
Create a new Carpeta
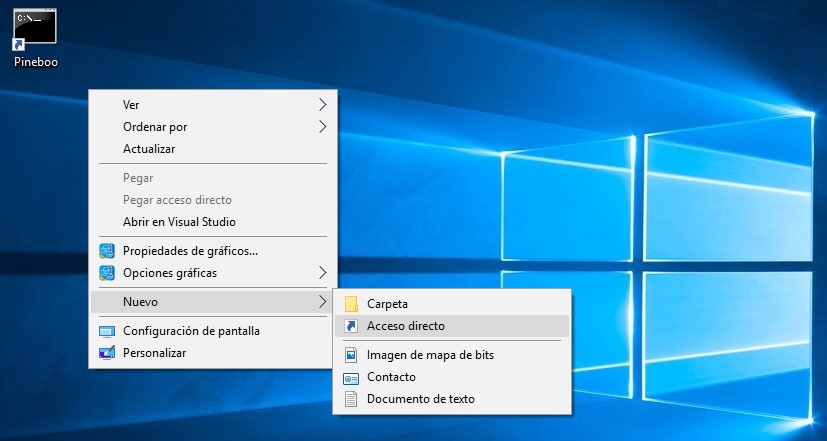452,304
